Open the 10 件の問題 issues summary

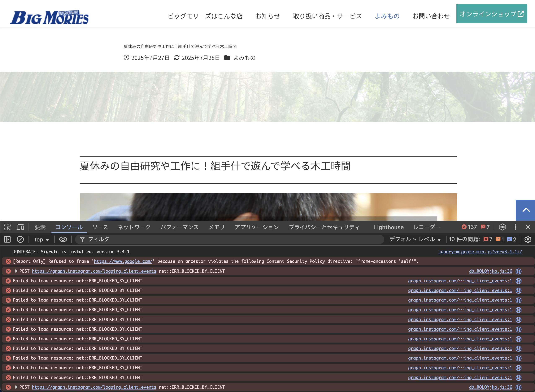pyautogui.click(x=482, y=239)
